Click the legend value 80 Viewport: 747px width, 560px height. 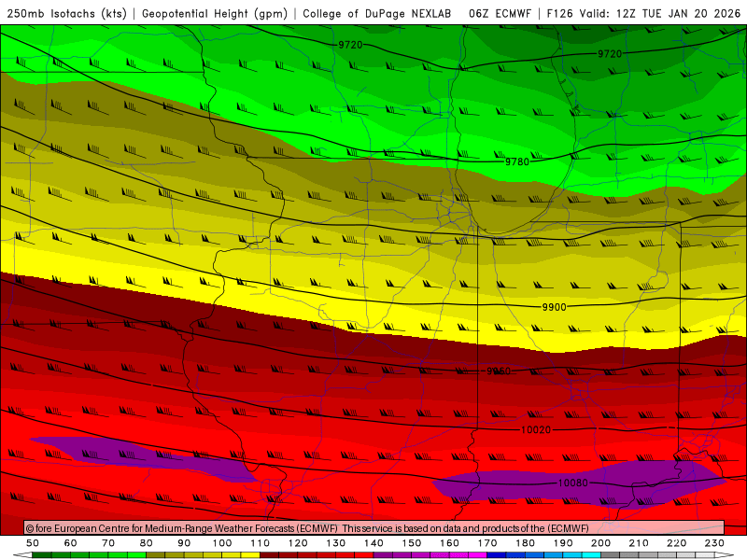click(x=147, y=543)
